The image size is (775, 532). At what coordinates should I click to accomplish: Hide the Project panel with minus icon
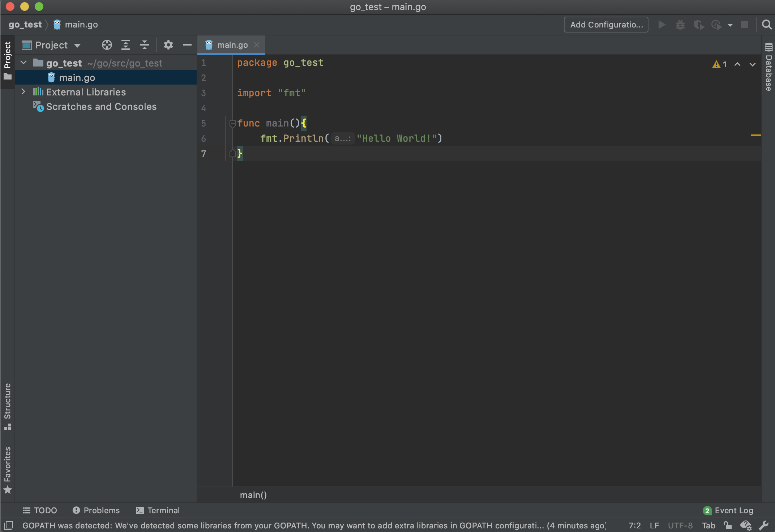tap(187, 45)
